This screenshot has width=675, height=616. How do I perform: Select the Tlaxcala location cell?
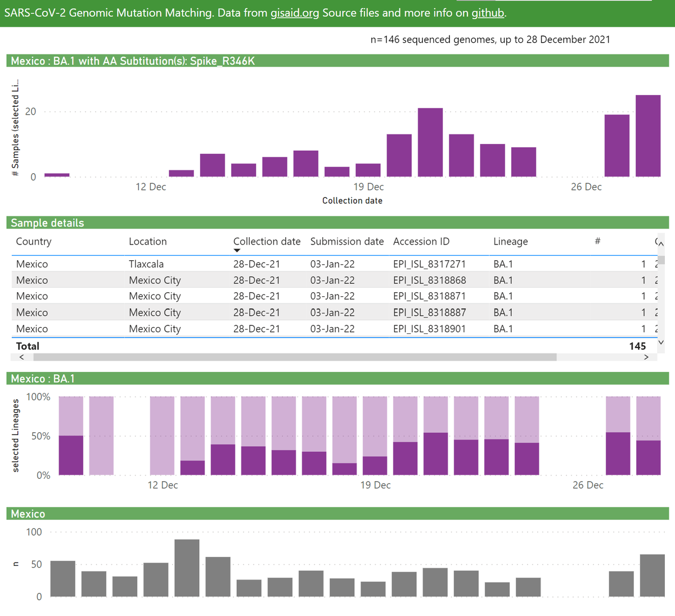pyautogui.click(x=146, y=264)
